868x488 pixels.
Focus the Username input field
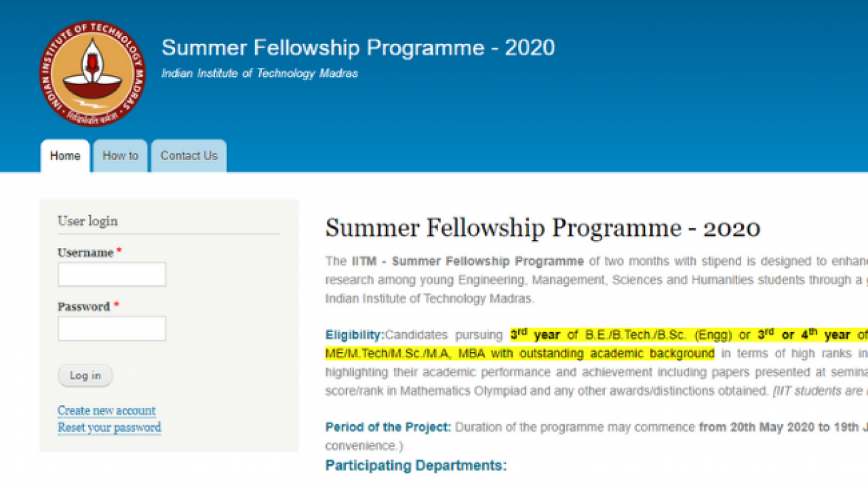[x=112, y=274]
